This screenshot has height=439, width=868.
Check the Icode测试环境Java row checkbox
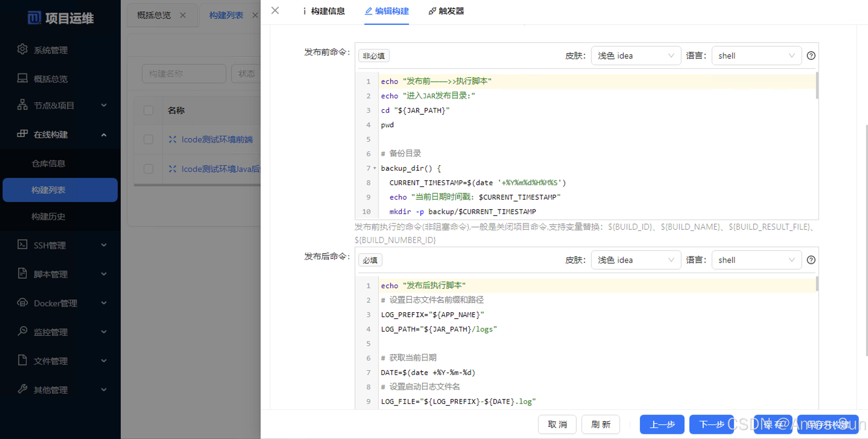coord(148,169)
